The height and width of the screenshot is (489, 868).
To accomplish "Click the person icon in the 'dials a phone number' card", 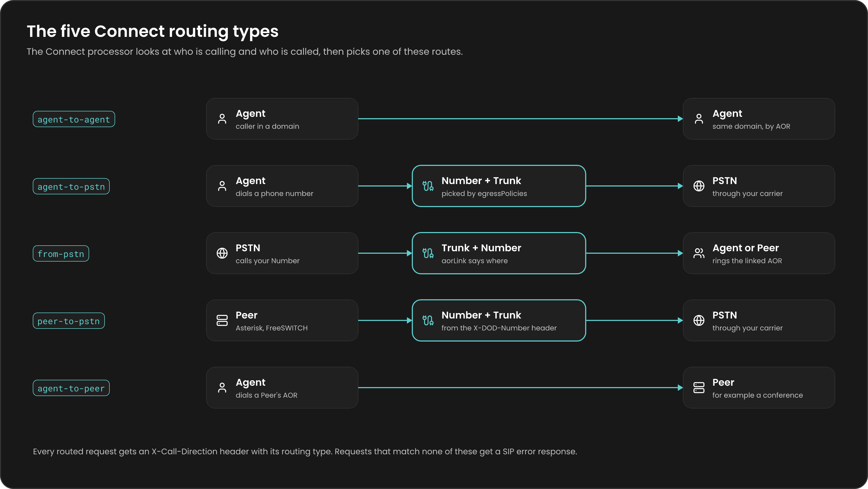I will click(222, 186).
